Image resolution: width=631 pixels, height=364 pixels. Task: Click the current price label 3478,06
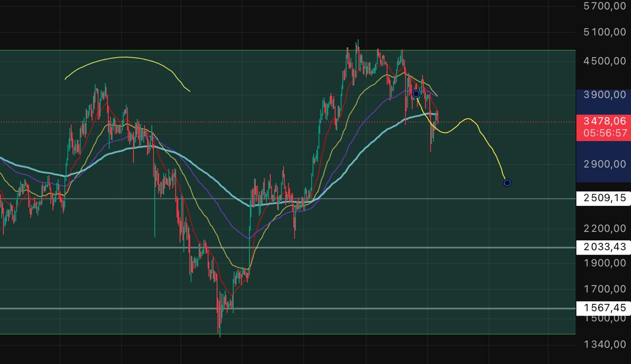click(604, 121)
